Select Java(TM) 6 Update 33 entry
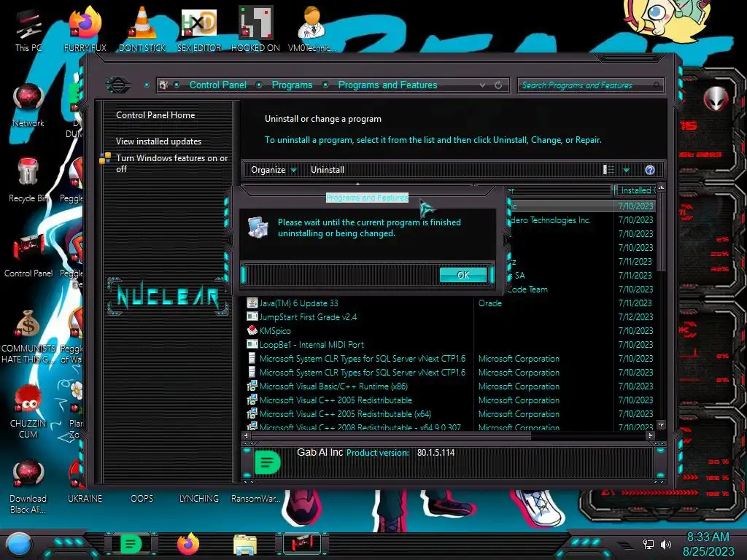This screenshot has width=747, height=560. pyautogui.click(x=298, y=303)
